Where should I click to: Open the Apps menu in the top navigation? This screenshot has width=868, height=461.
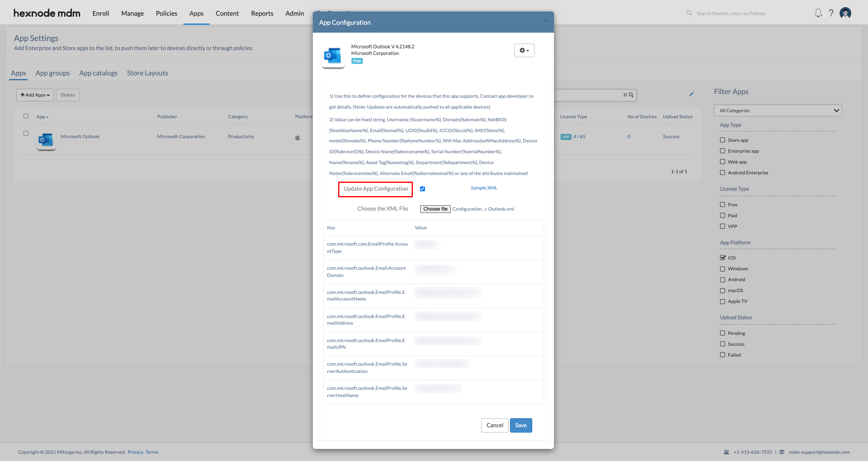(197, 13)
